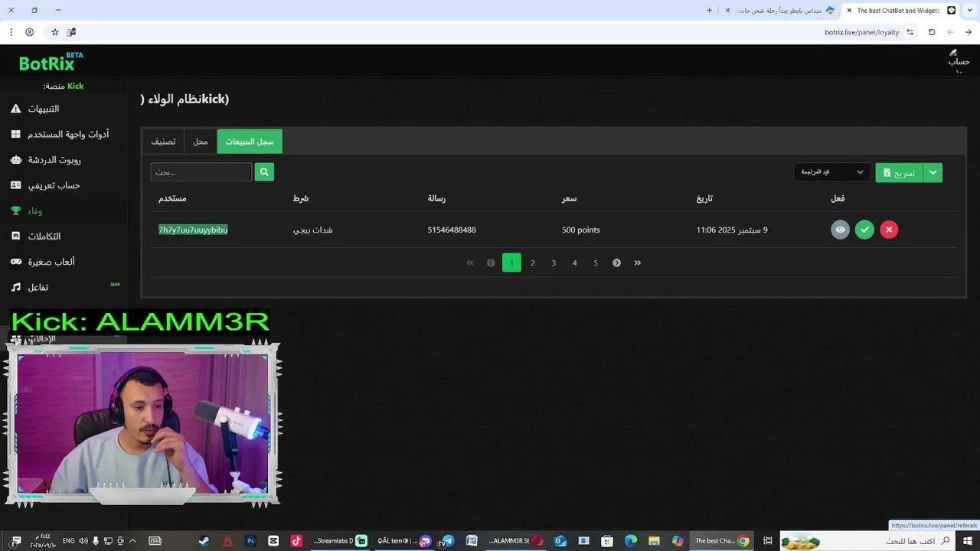Screen dimensions: 980x551
Task: Switch to The best ChatBot and Widgets tab
Action: point(900,11)
